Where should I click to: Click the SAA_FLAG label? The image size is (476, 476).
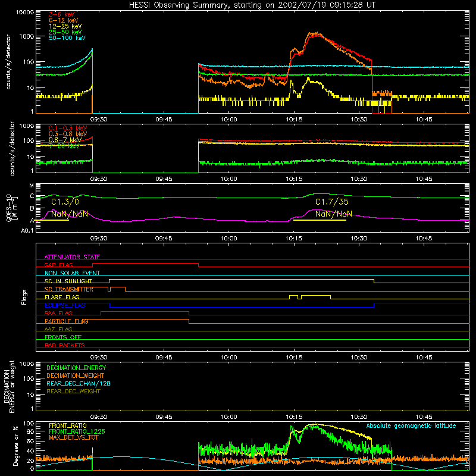coord(58,313)
